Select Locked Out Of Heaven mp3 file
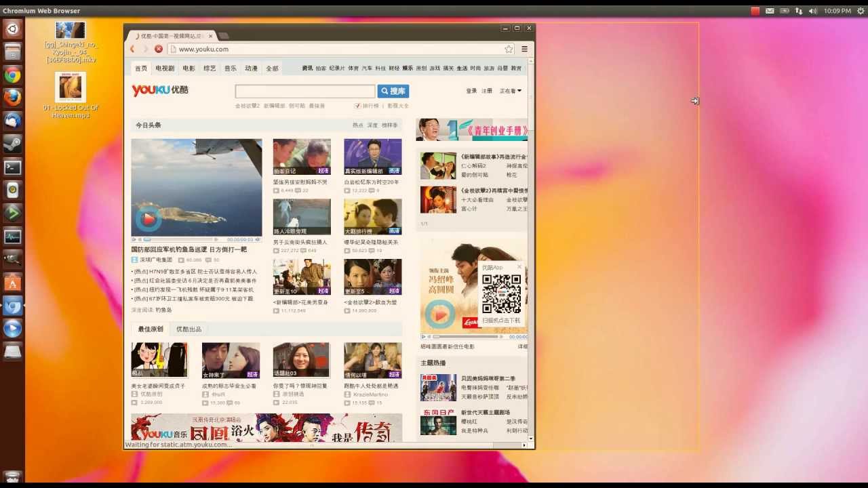The width and height of the screenshot is (868, 488). pyautogui.click(x=71, y=96)
